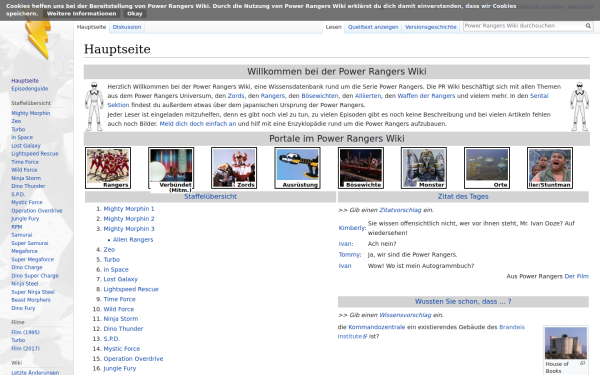Image resolution: width=600 pixels, height=375 pixels.
Task: Open Mighty Morphin 1 in the list
Action: click(129, 209)
